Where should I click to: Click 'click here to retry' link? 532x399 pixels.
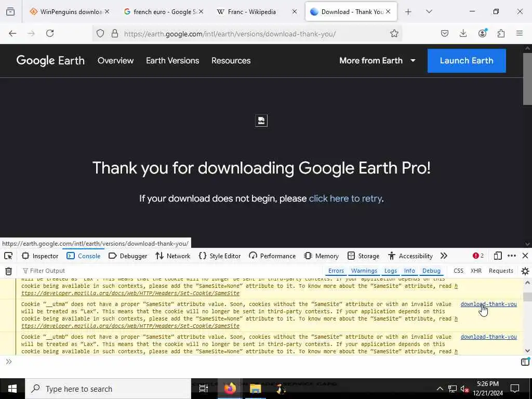tap(345, 198)
